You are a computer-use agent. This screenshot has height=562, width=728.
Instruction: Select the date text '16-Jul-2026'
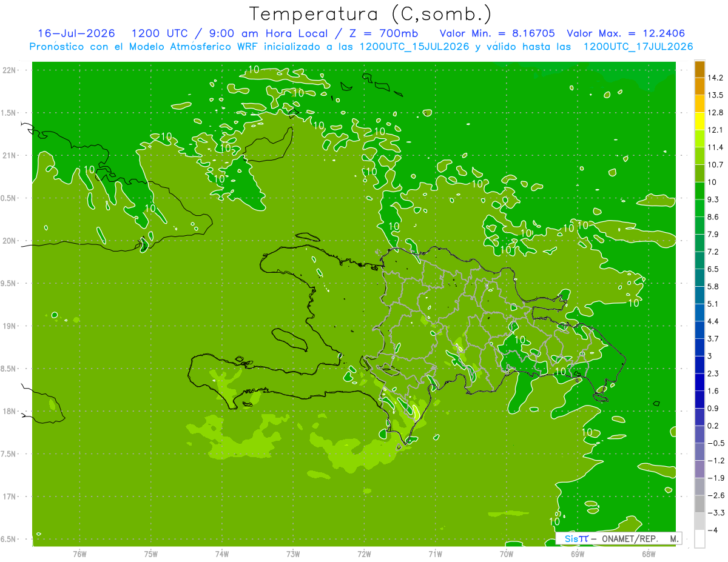(x=76, y=33)
